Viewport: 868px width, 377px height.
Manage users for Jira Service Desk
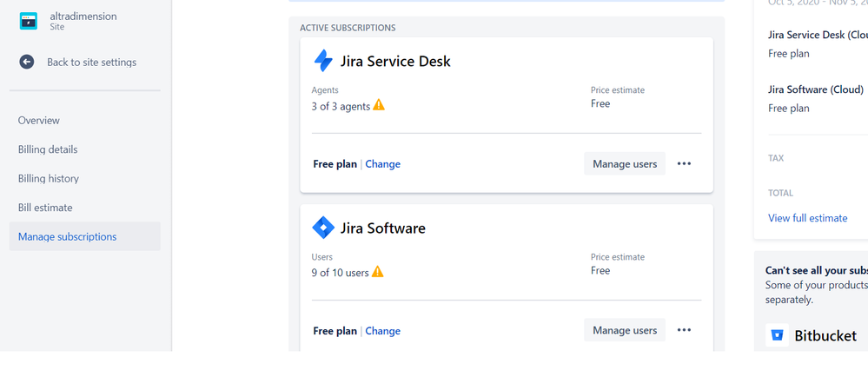(625, 164)
